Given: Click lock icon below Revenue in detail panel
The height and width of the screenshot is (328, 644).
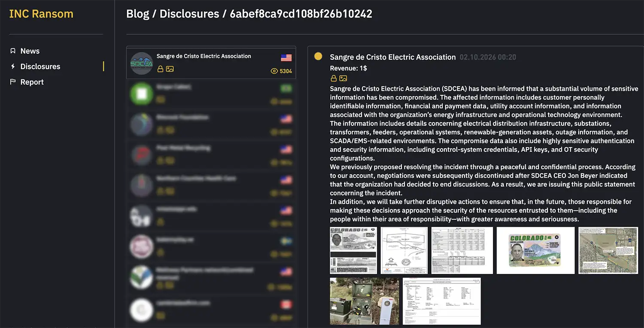Looking at the screenshot, I should click(334, 79).
